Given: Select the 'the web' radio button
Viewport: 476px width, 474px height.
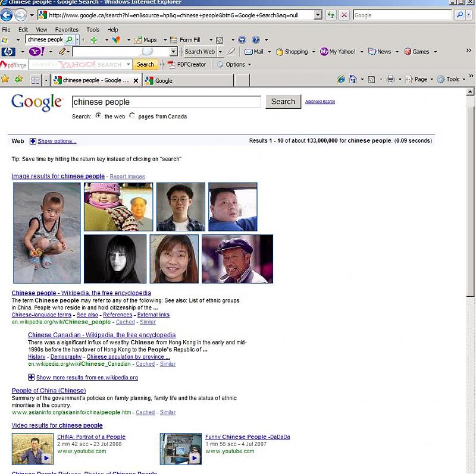Looking at the screenshot, I should (98, 116).
